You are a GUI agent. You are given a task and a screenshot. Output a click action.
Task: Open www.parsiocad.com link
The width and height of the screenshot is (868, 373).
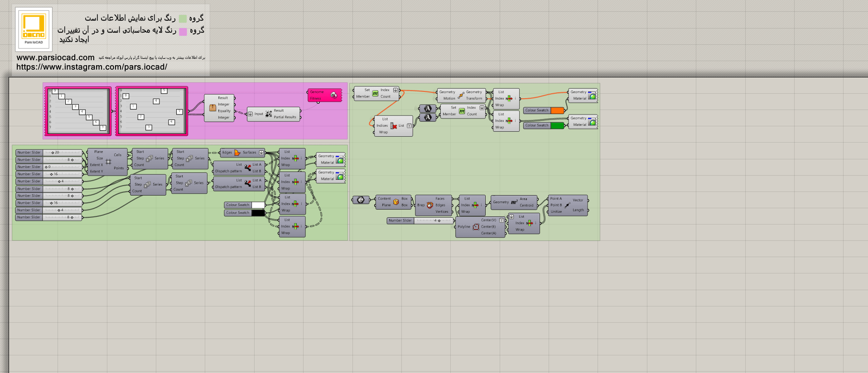(x=56, y=57)
